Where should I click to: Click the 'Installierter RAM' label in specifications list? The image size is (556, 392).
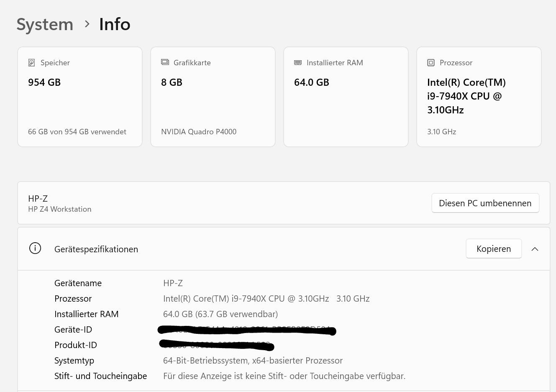coord(87,314)
